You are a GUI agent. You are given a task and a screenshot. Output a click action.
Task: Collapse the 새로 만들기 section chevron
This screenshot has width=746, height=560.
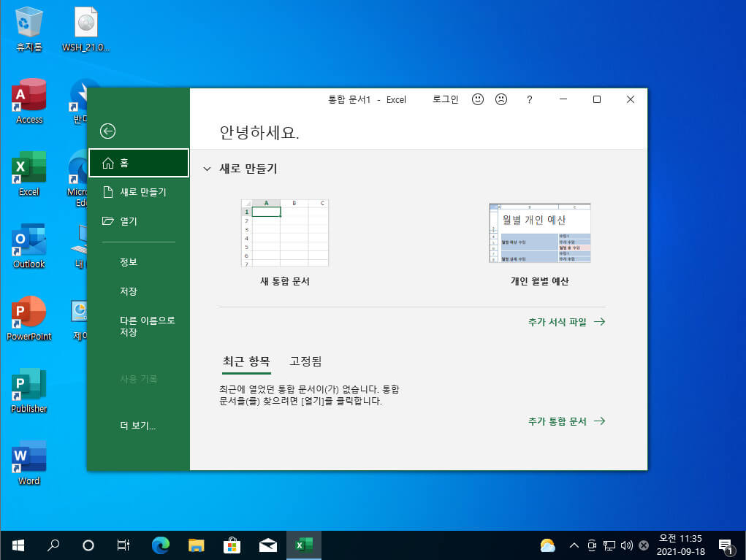point(207,169)
